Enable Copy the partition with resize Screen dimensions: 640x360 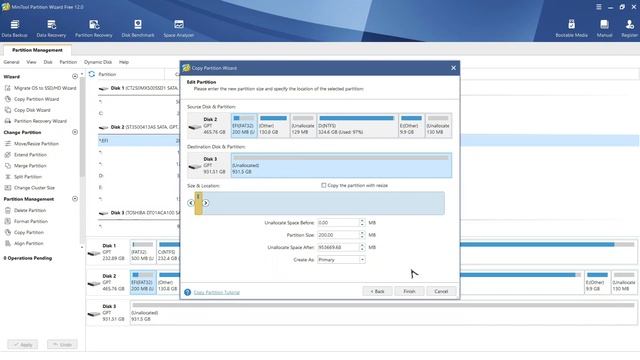324,185
